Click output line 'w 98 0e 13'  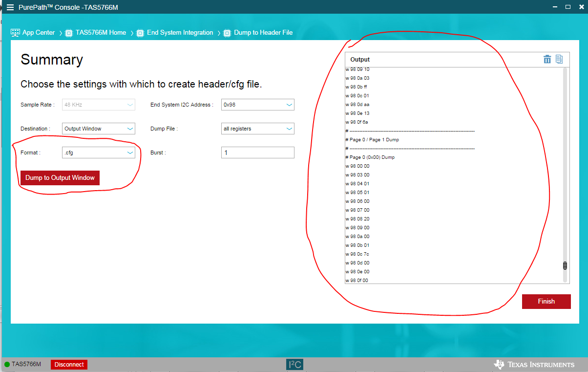pyautogui.click(x=357, y=113)
